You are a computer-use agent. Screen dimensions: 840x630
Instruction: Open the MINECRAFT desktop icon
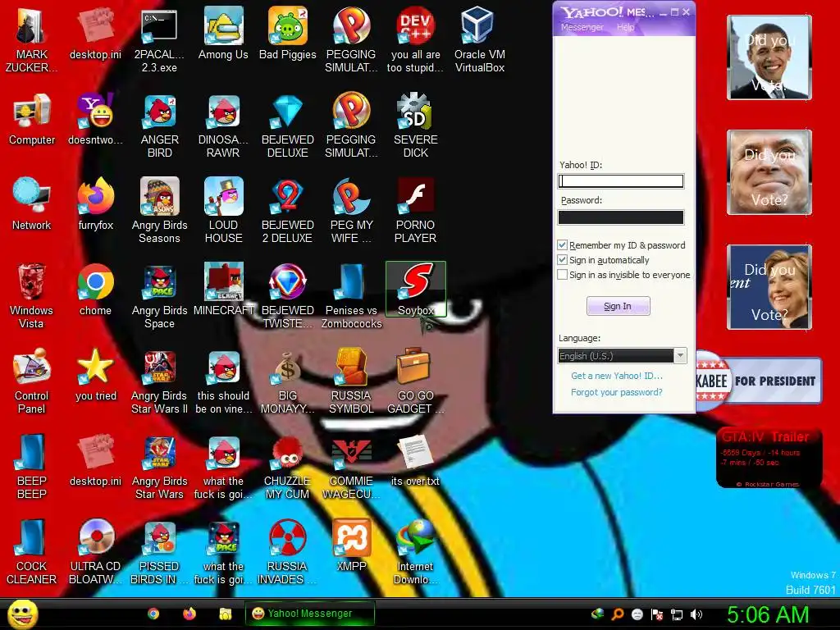pyautogui.click(x=223, y=290)
